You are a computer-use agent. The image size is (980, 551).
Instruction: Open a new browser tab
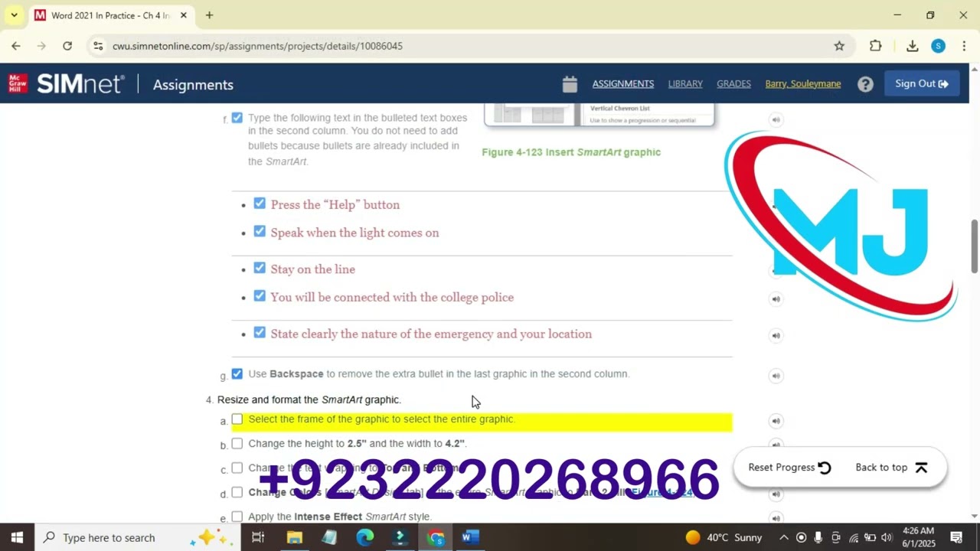(x=209, y=15)
